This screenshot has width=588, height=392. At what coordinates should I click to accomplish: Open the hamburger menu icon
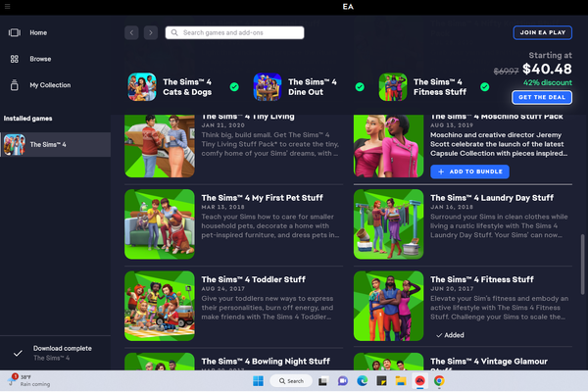(x=7, y=7)
